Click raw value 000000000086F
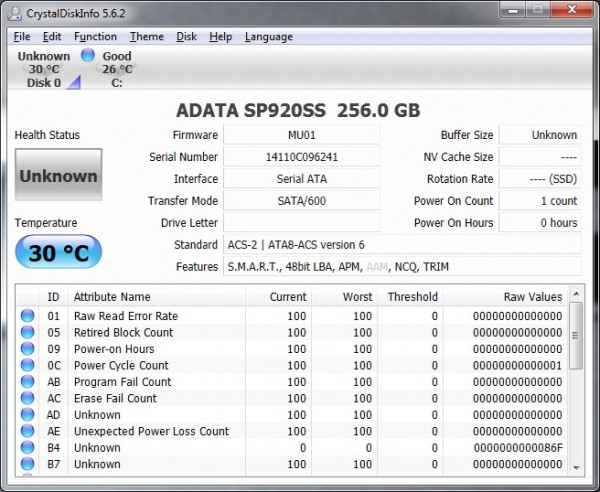This screenshot has width=600, height=492. click(518, 448)
